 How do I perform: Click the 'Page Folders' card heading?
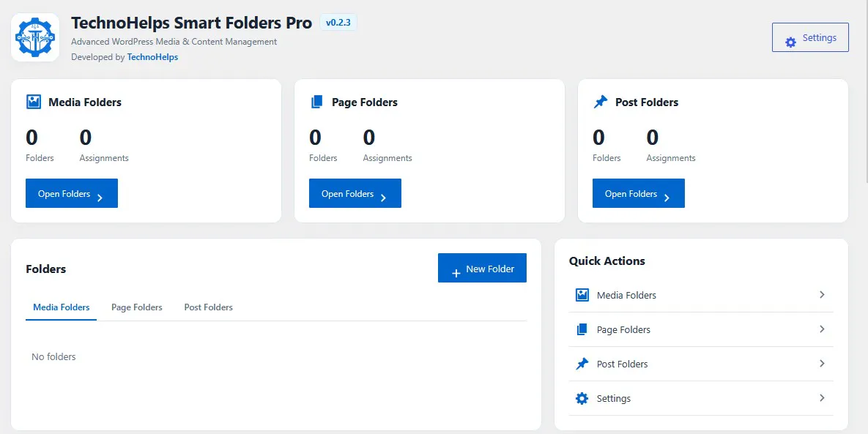(365, 102)
